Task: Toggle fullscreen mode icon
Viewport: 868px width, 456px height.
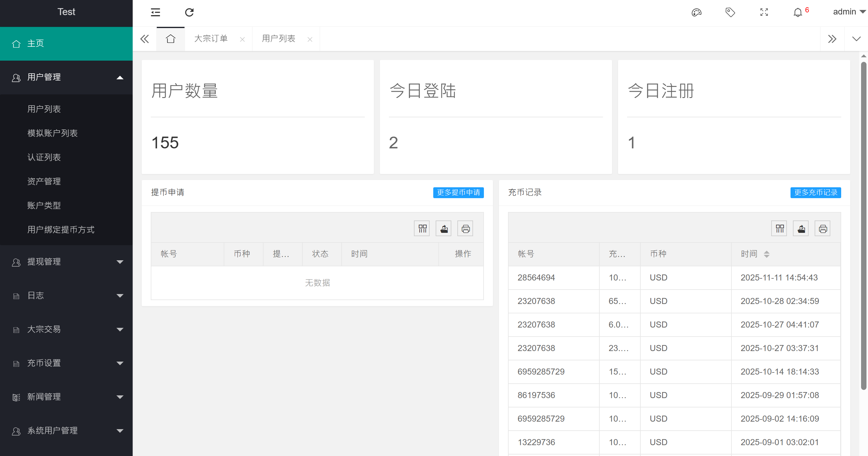Action: (x=764, y=12)
